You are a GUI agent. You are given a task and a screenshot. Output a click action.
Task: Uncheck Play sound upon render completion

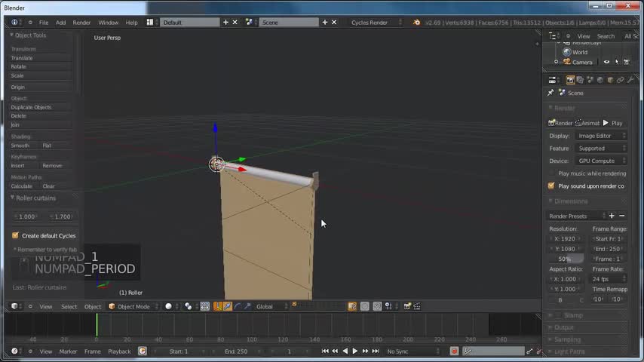pos(551,186)
